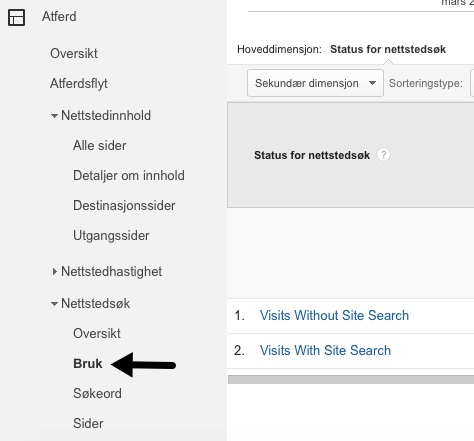The width and height of the screenshot is (474, 441).
Task: Open the Sekundær dimensjon dropdown
Action: (315, 83)
